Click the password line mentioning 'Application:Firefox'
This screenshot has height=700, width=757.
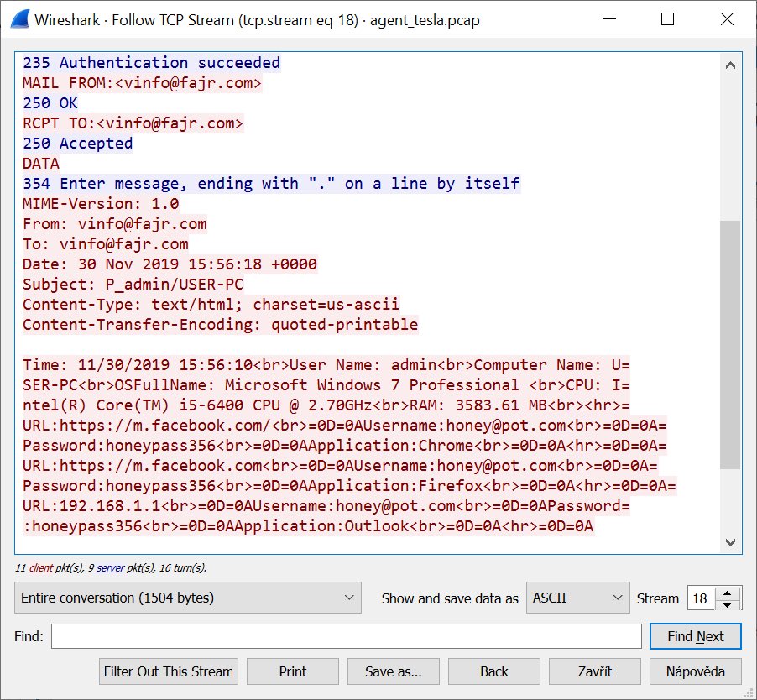[349, 486]
